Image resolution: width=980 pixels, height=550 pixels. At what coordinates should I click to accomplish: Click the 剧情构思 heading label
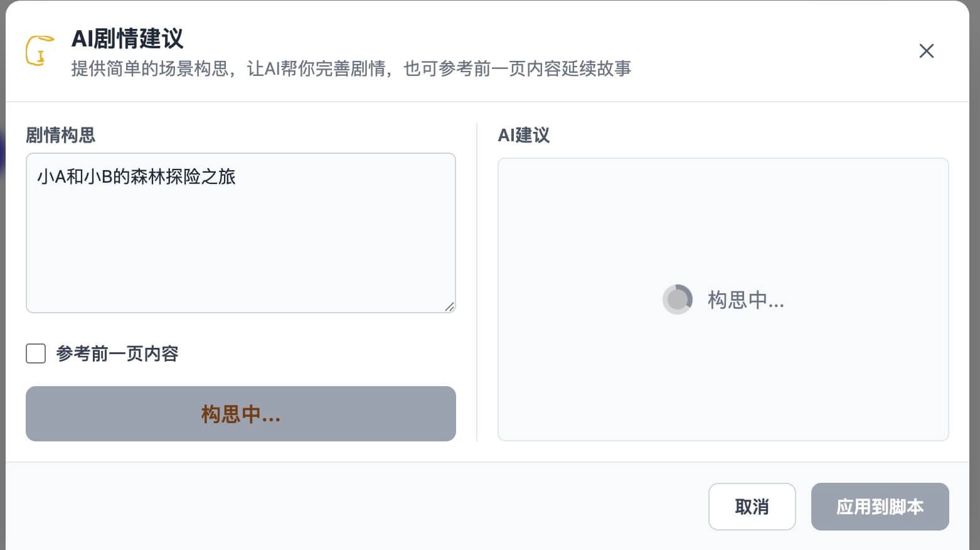60,135
